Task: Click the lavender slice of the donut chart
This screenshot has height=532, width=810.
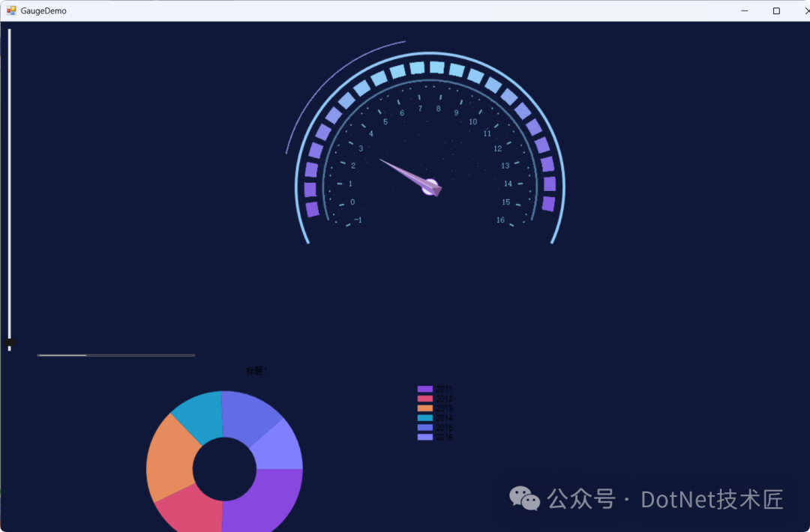Action: 280,448
